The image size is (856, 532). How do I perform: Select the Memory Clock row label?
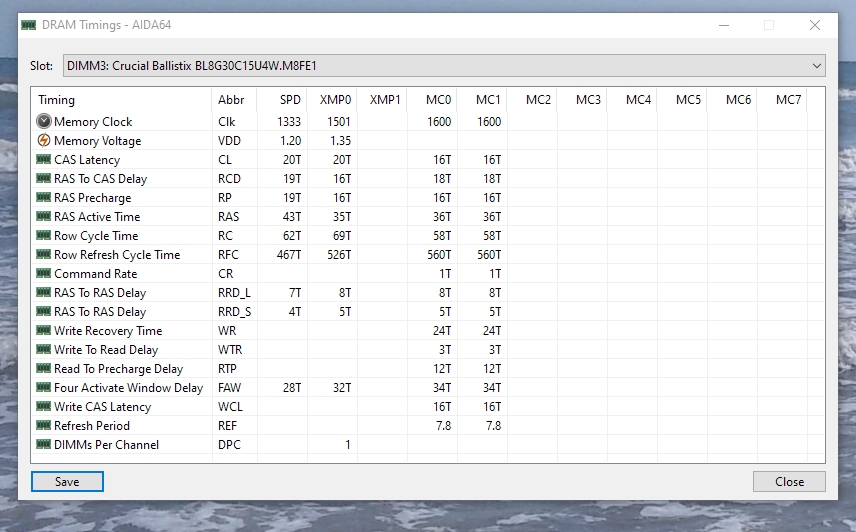(93, 122)
